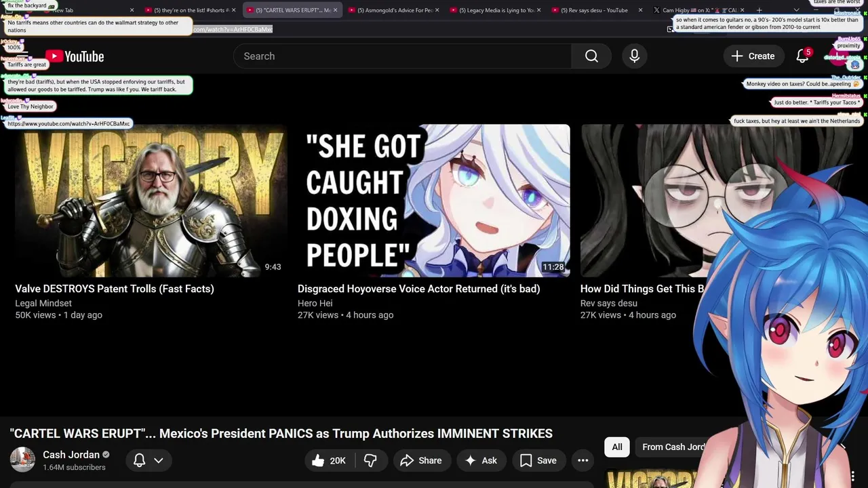Click chat message Monkey video on taxes
Image resolution: width=868 pixels, height=488 pixels.
click(x=803, y=84)
